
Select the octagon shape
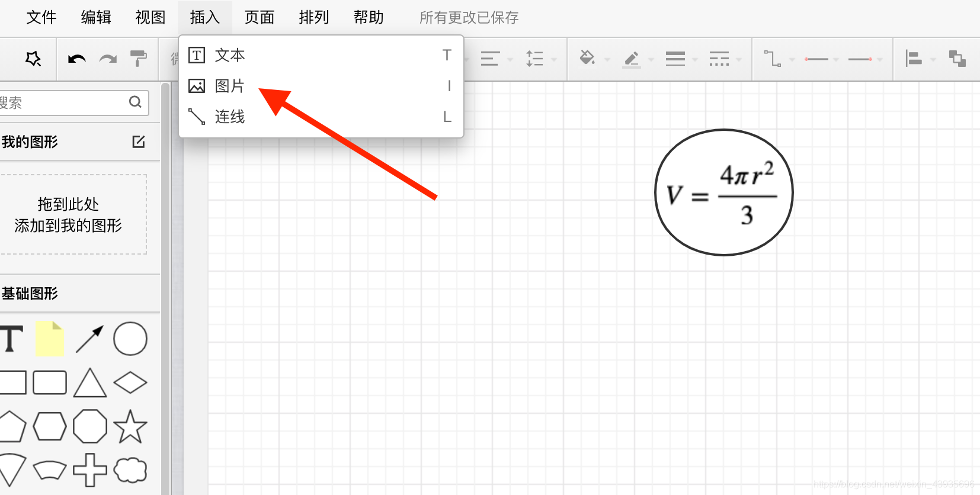[x=90, y=426]
